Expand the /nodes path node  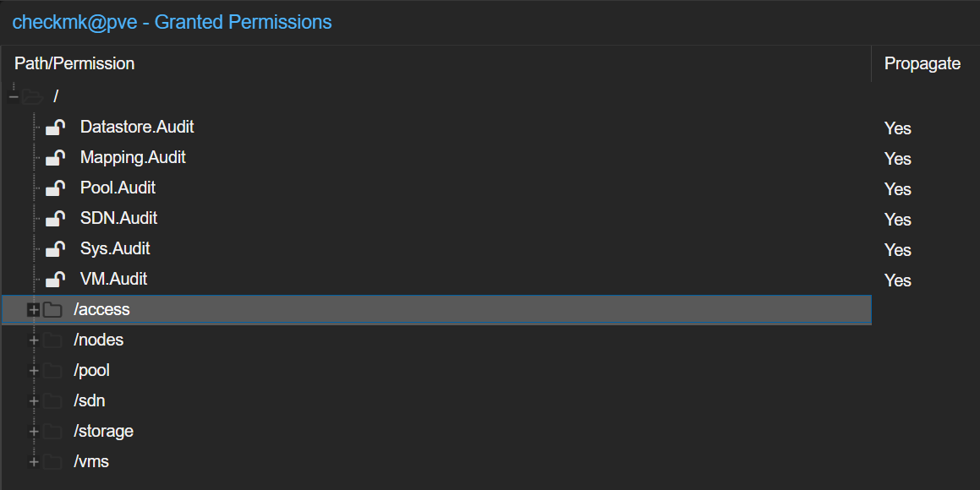point(34,340)
